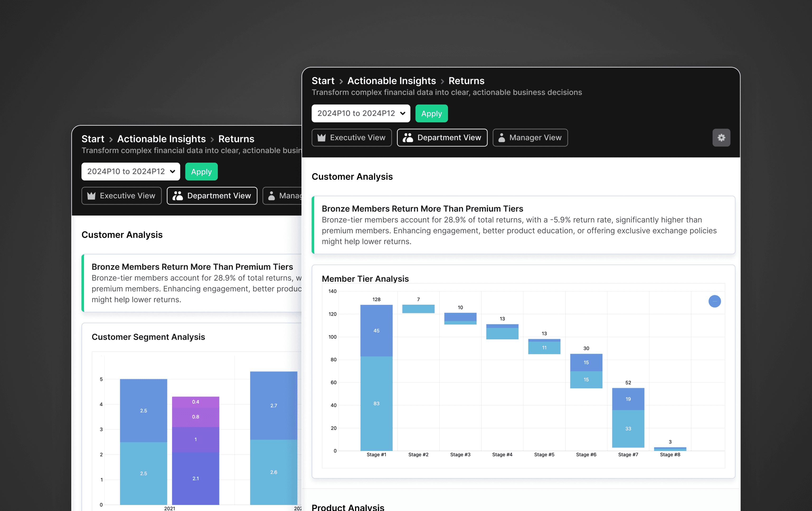
Task: Click the blue circular chart button
Action: [714, 301]
